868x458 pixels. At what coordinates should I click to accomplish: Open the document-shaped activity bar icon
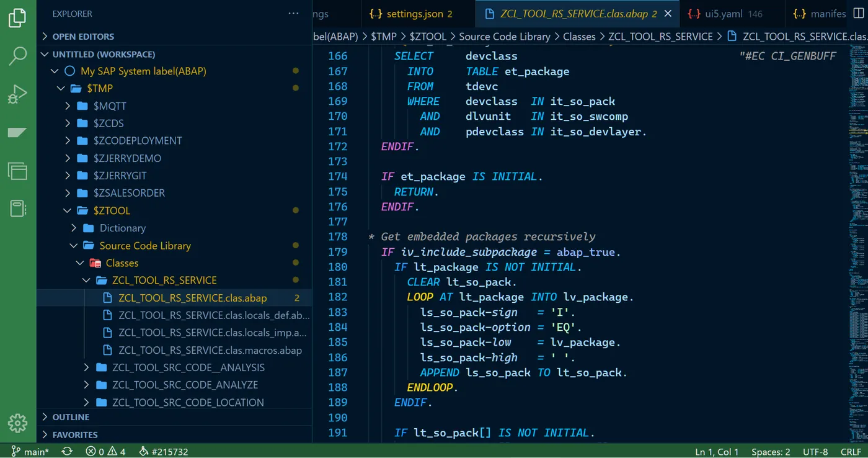tap(17, 209)
